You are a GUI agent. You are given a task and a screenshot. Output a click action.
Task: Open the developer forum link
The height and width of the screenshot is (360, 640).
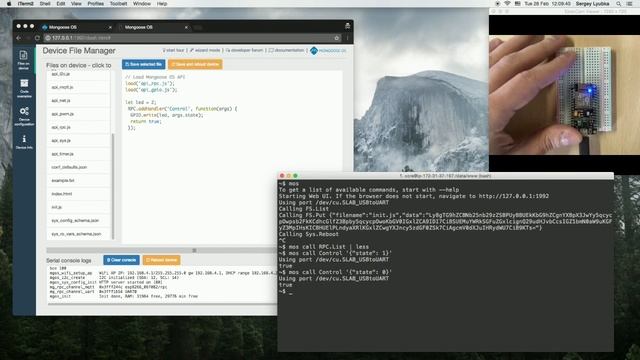(x=244, y=50)
